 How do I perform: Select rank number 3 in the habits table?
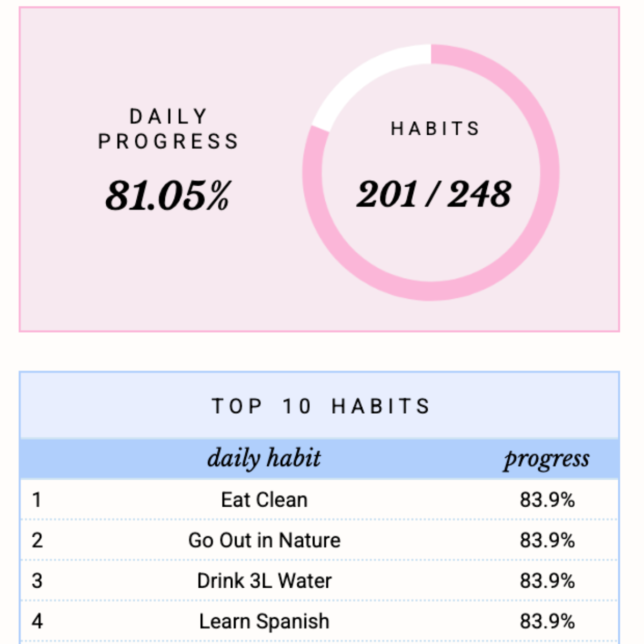(x=36, y=581)
